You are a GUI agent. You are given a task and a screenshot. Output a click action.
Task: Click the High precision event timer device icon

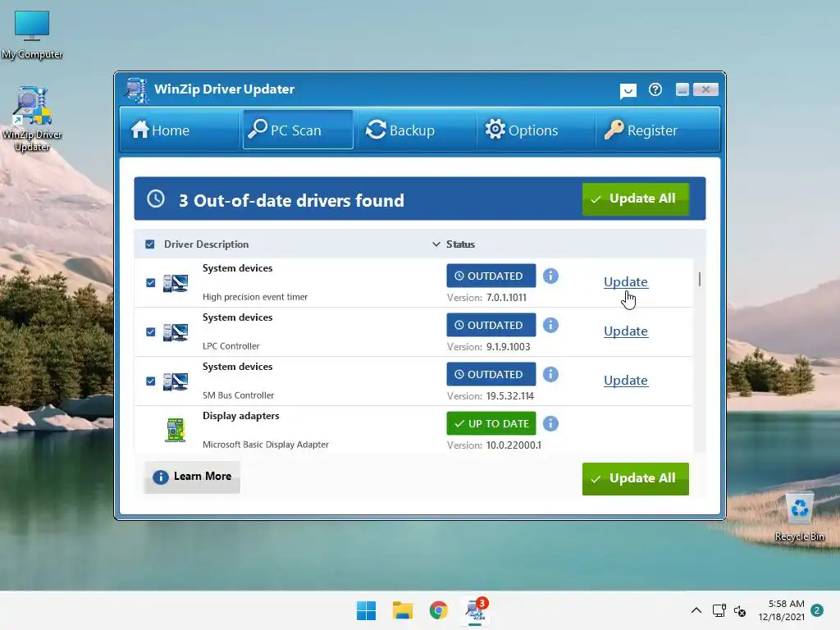176,283
